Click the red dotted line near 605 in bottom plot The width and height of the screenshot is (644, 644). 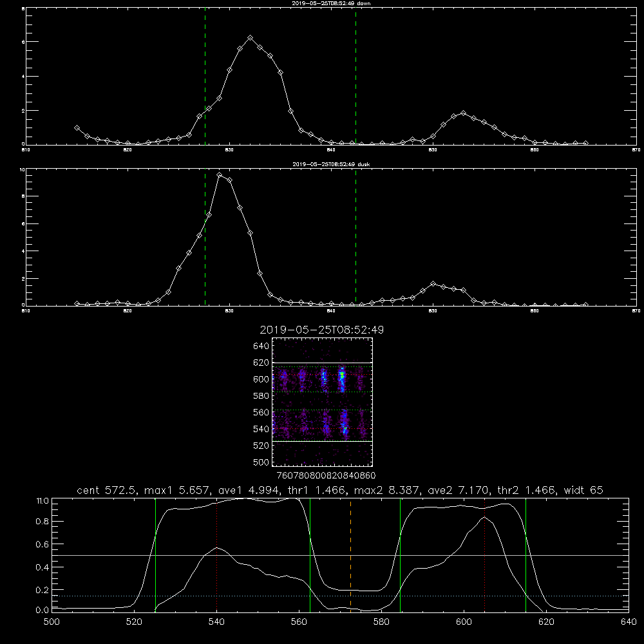coord(485,554)
